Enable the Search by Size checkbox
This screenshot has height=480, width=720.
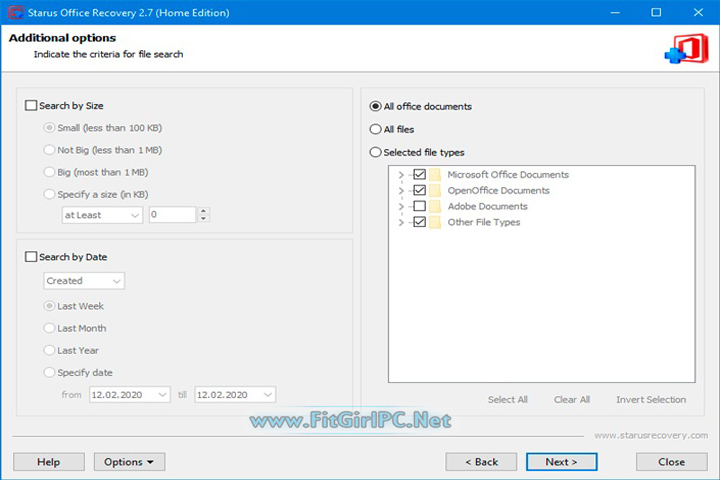[x=31, y=106]
